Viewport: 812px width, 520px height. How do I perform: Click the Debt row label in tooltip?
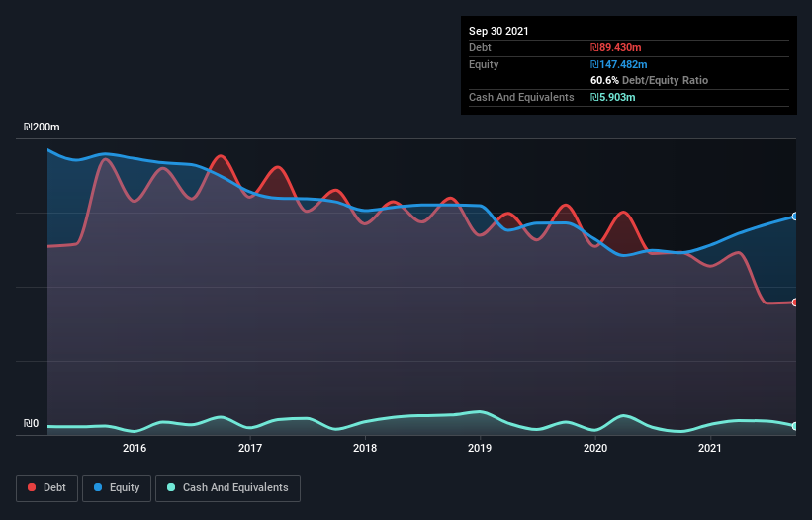tap(480, 47)
